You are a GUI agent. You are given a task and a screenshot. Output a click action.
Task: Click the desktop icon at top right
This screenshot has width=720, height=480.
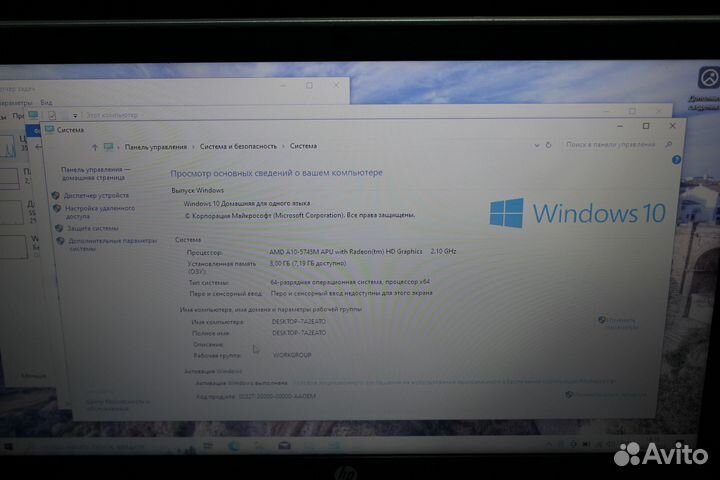(x=705, y=80)
